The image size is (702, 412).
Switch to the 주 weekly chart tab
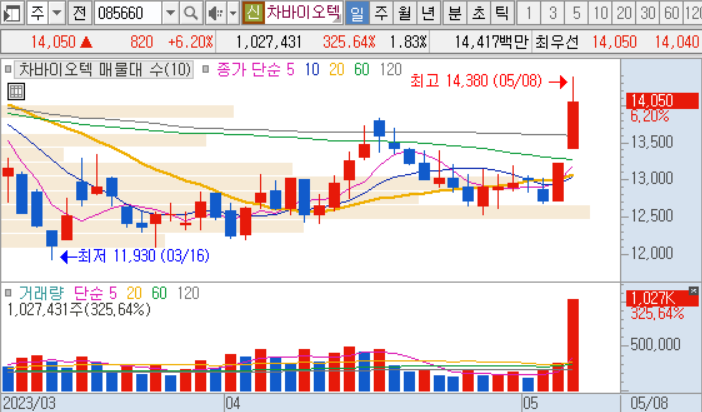pyautogui.click(x=381, y=13)
